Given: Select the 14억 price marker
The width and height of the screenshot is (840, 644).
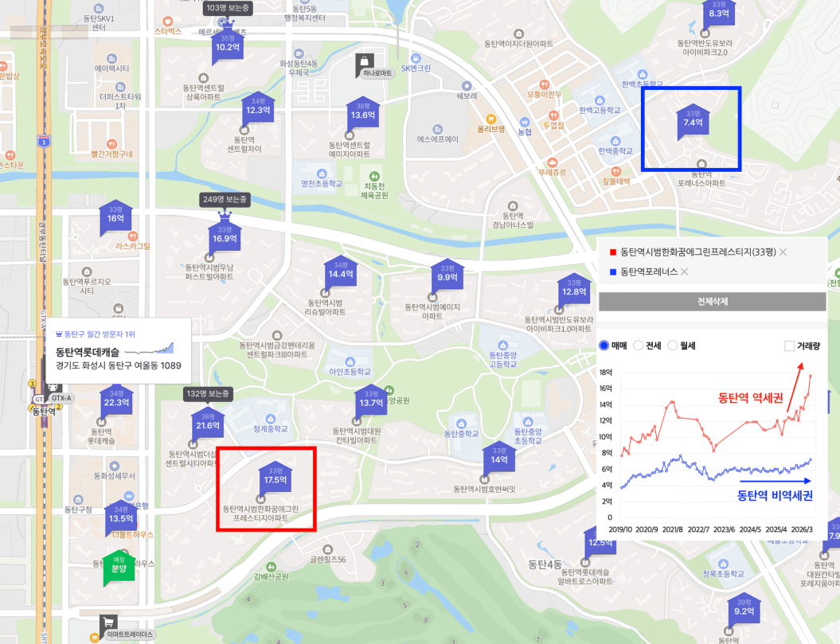Looking at the screenshot, I should click(x=499, y=458).
